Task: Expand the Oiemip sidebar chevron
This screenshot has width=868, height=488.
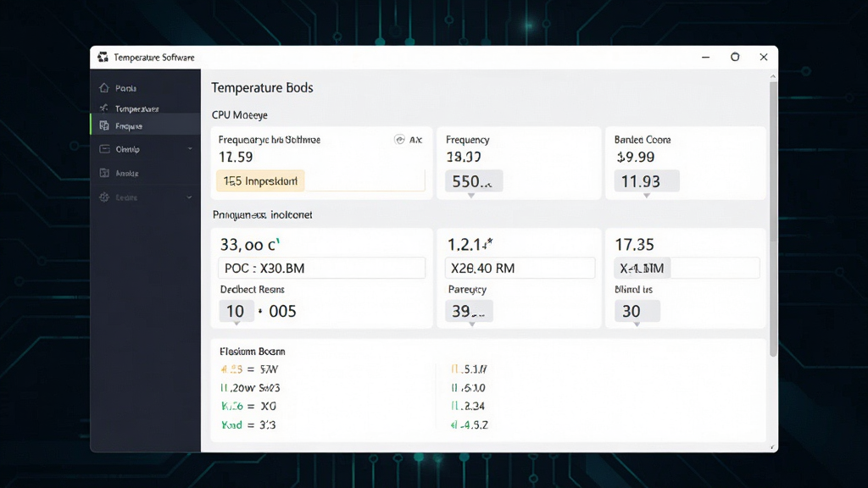Action: 190,149
